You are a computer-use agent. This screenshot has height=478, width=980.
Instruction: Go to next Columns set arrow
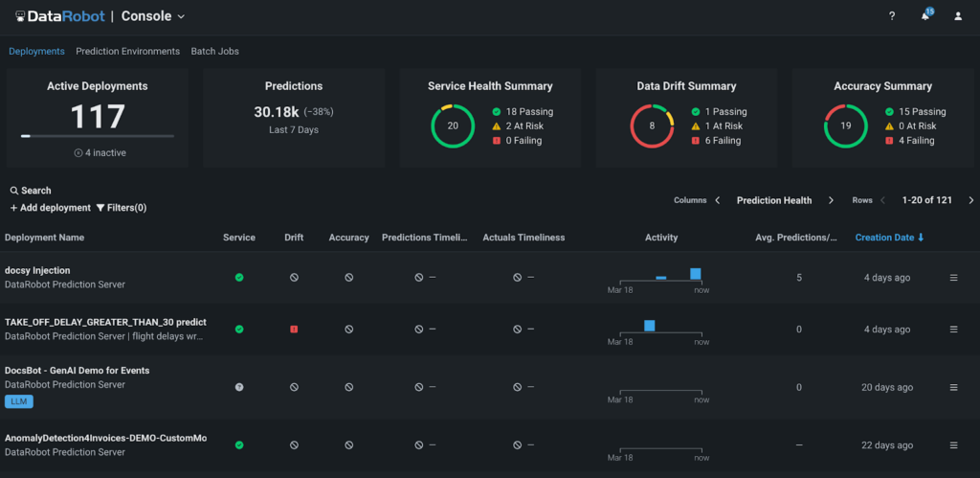(x=831, y=200)
